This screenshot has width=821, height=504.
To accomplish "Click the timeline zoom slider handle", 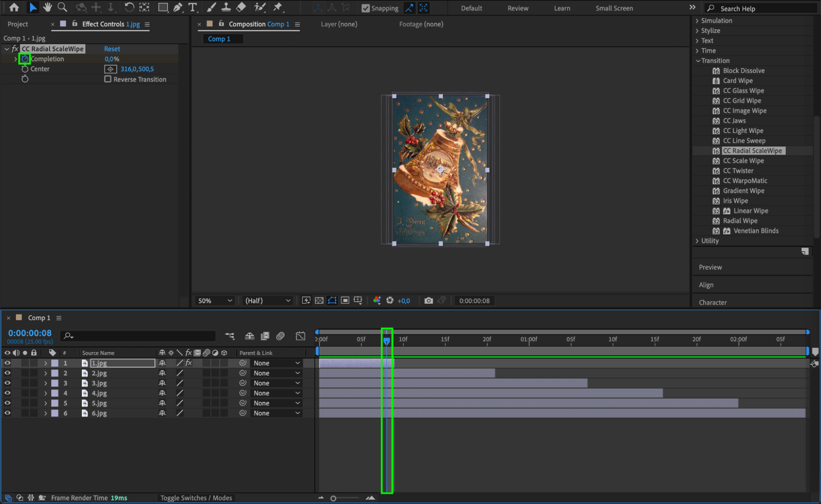I will point(333,498).
